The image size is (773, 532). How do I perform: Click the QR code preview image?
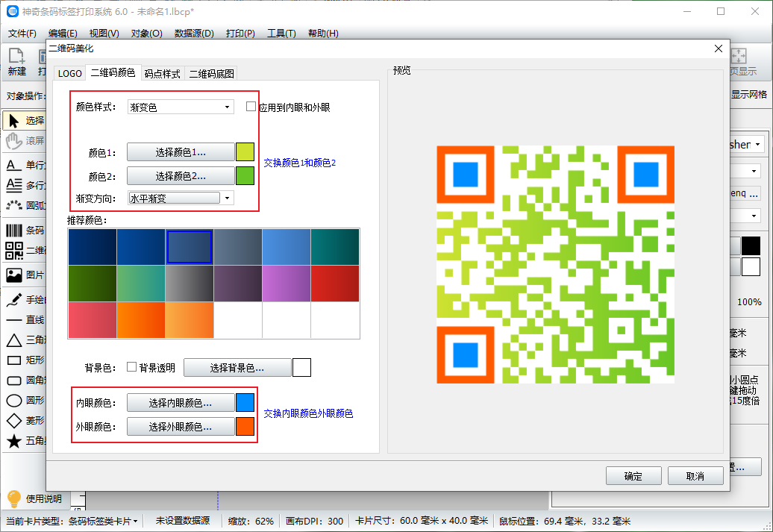[x=556, y=265]
